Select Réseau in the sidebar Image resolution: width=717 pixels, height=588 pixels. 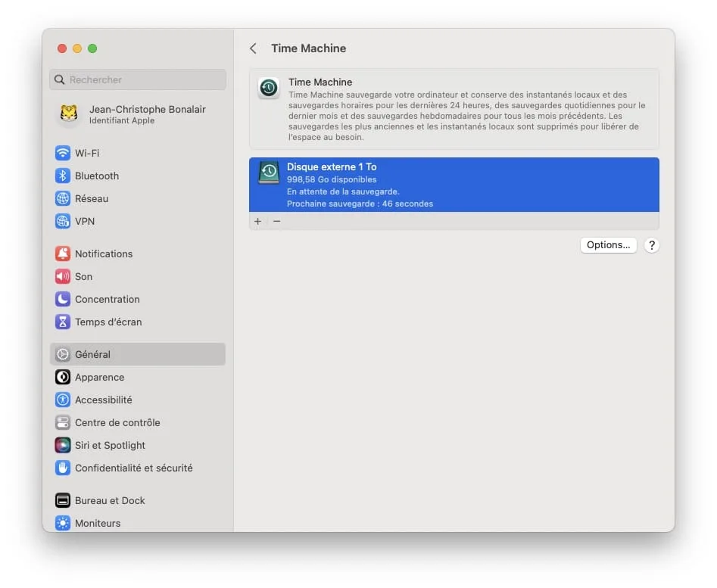138,199
